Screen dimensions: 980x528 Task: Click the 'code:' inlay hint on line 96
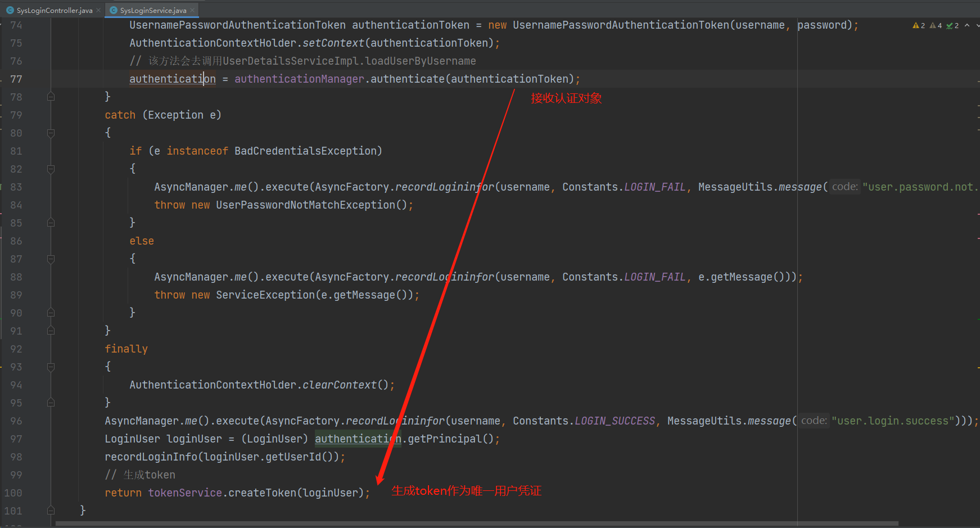pos(814,421)
